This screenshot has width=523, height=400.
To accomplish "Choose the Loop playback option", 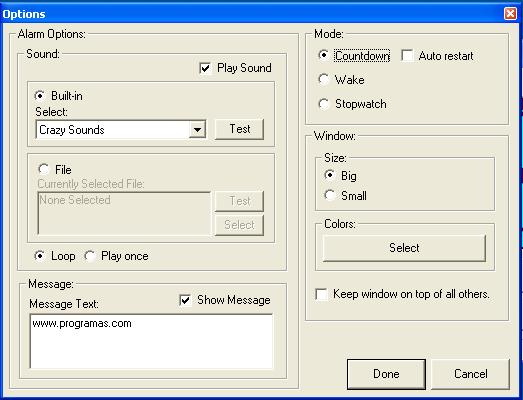I will (40, 256).
